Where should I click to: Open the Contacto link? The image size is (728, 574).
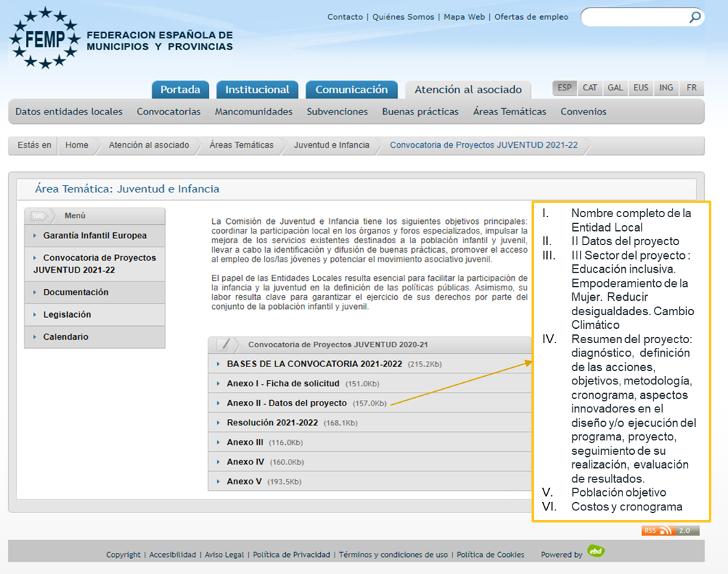(x=345, y=16)
